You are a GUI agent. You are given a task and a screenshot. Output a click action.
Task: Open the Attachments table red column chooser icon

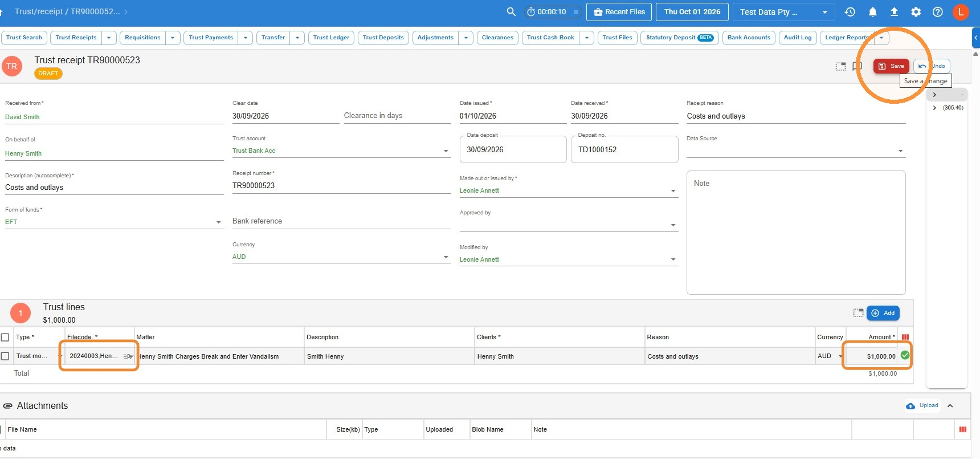(x=963, y=429)
